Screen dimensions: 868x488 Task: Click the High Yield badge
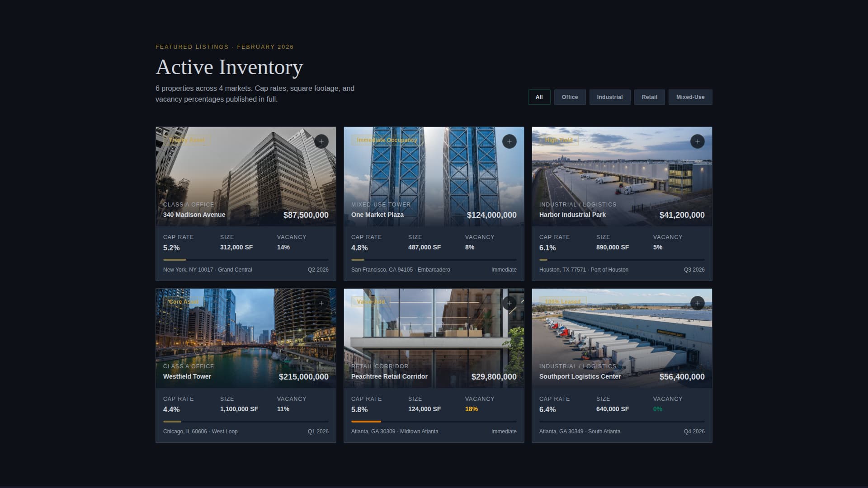(557, 140)
